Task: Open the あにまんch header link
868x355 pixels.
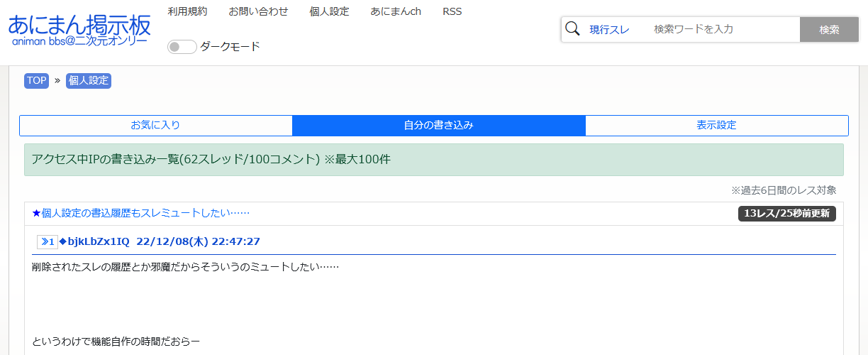Action: coord(395,11)
